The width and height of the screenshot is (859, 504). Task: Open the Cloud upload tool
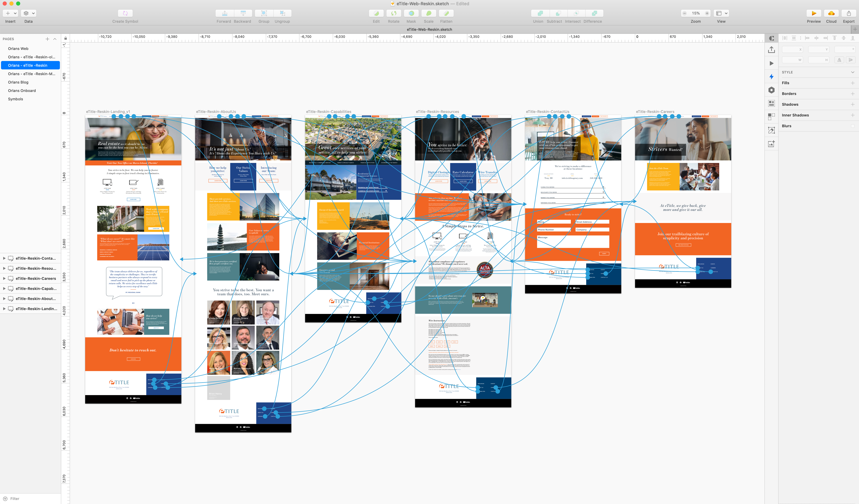point(831,13)
